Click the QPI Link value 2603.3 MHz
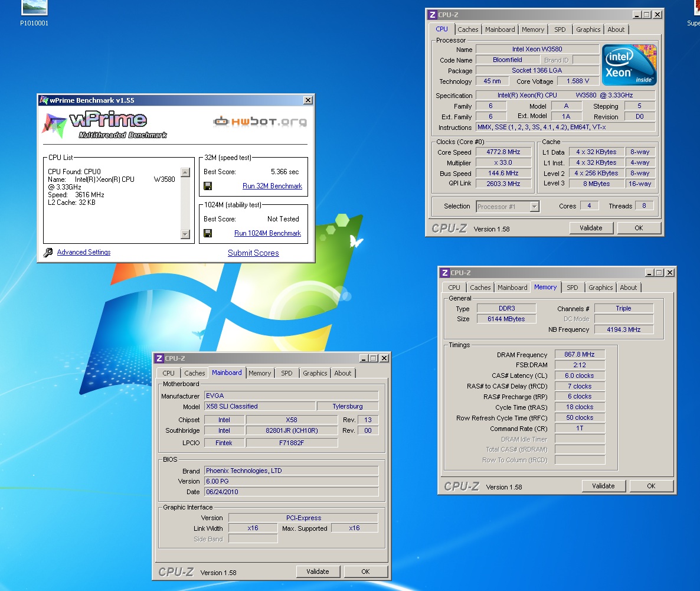This screenshot has height=591, width=700. (x=503, y=184)
